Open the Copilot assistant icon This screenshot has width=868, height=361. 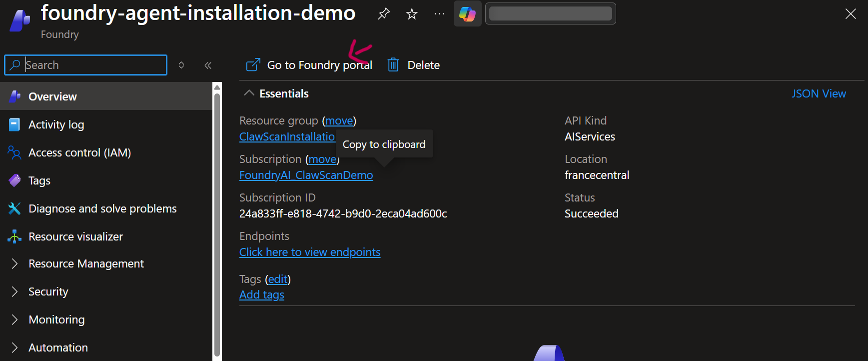467,14
